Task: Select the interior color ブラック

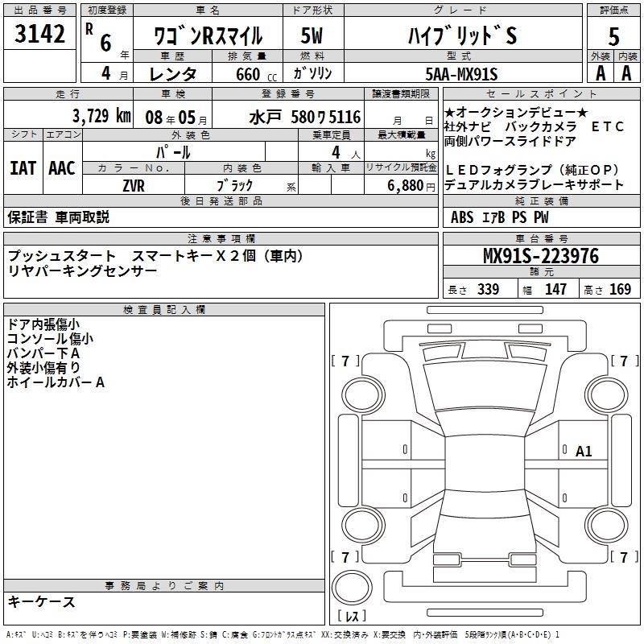Action: click(x=234, y=186)
